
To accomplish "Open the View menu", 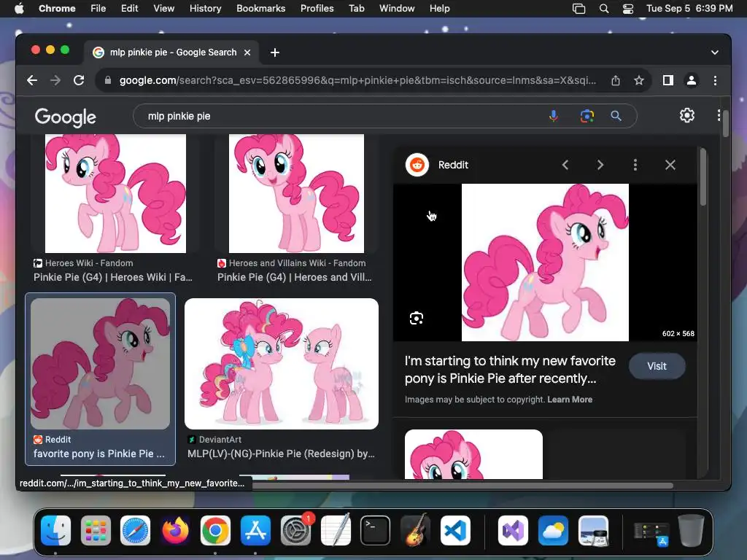I will [x=164, y=8].
